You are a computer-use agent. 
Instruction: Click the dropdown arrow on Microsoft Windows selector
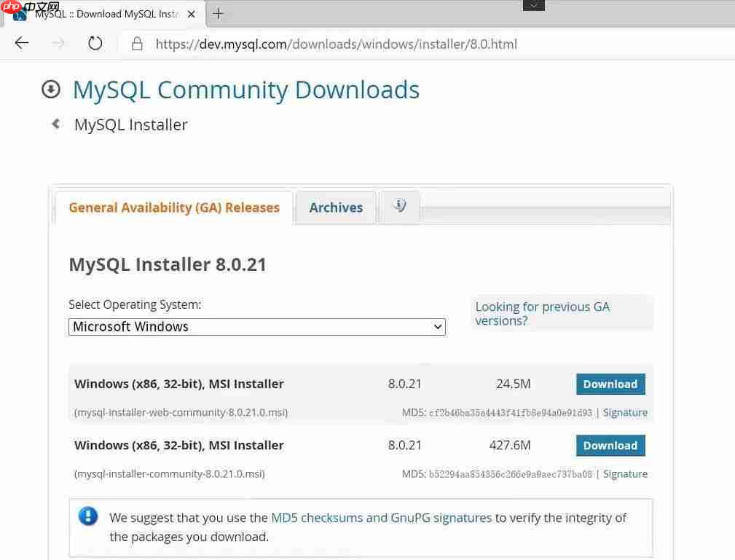[x=437, y=326]
